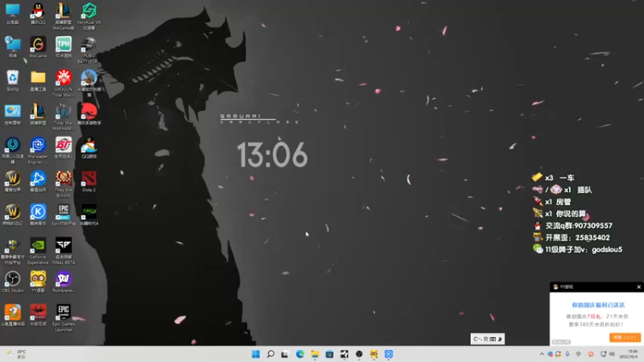Open the YY voice raccoon icon

[x=38, y=281]
